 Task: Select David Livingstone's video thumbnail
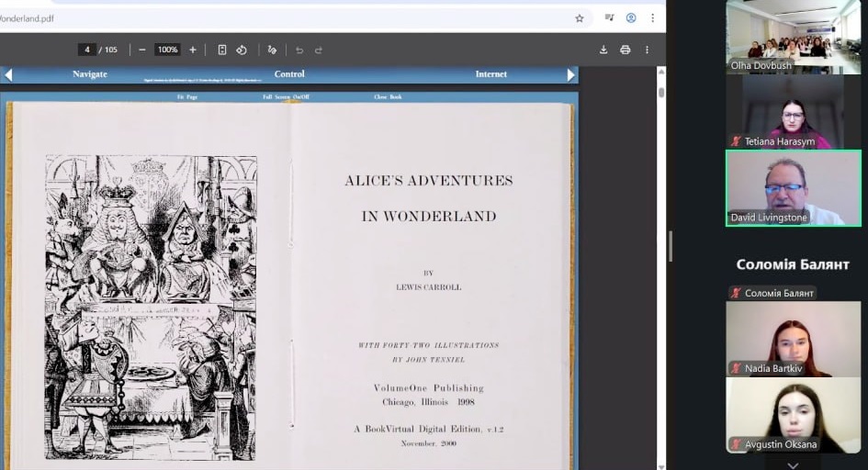point(794,188)
